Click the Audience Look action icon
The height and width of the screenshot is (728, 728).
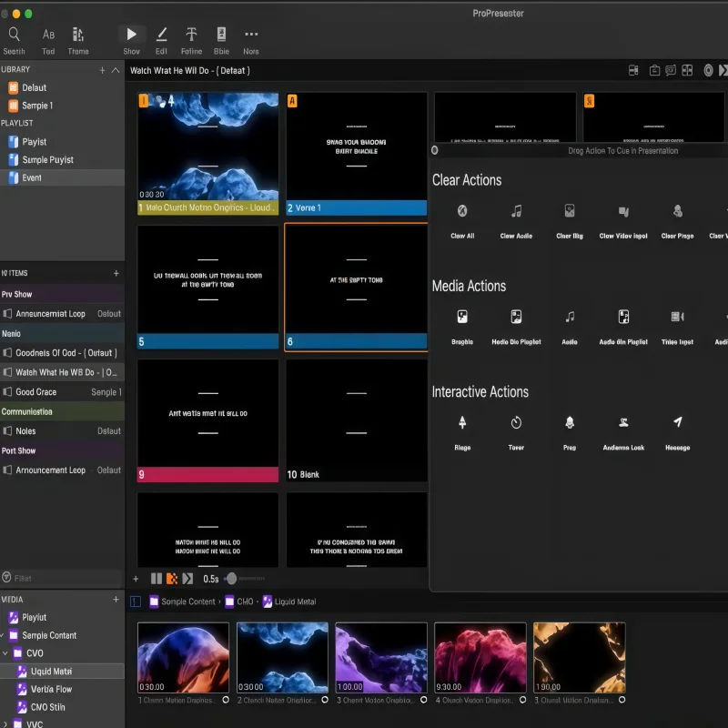coord(623,422)
